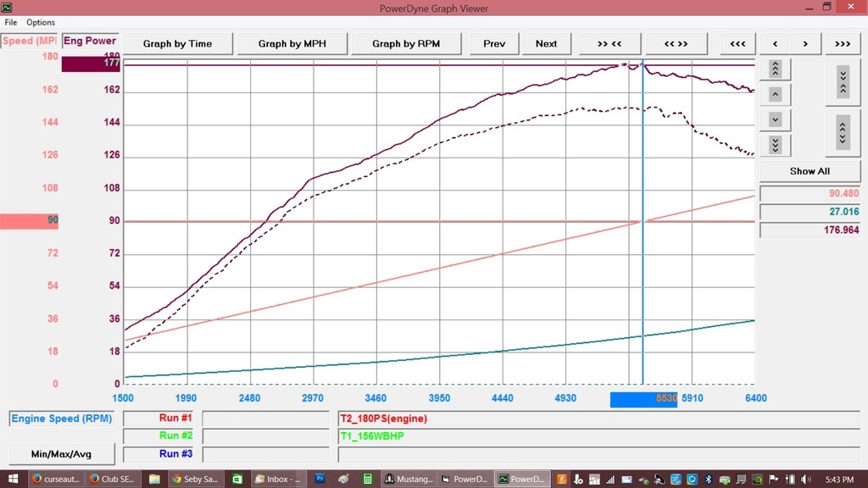Click the Graph by RPM button
Viewport: 868px width, 488px height.
[406, 44]
